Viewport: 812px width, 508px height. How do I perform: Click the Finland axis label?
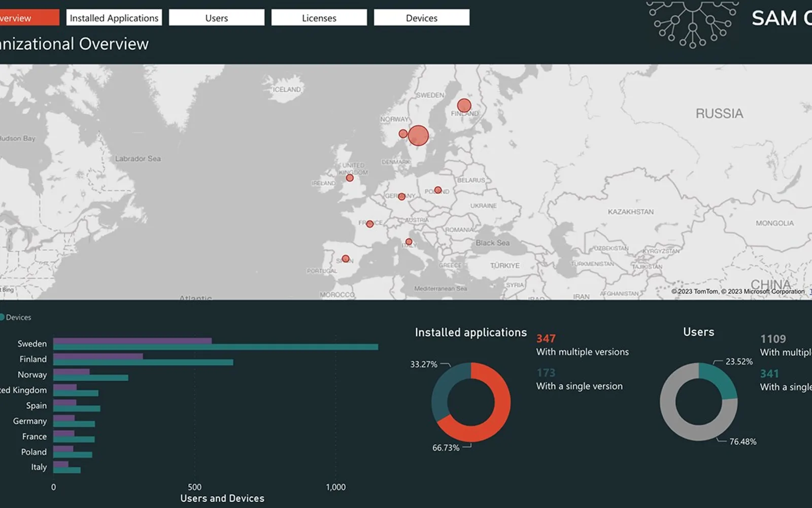coord(33,359)
